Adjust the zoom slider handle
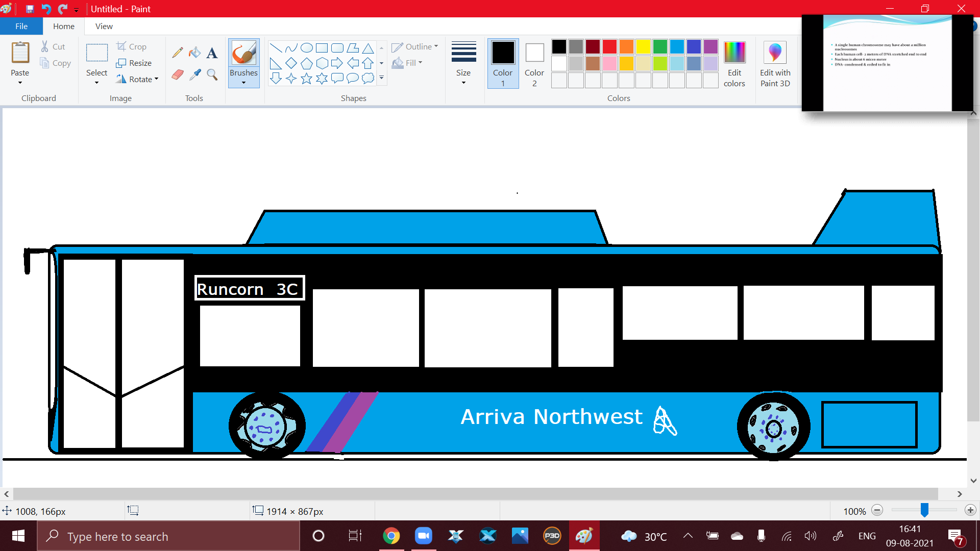This screenshot has height=551, width=980. (924, 510)
